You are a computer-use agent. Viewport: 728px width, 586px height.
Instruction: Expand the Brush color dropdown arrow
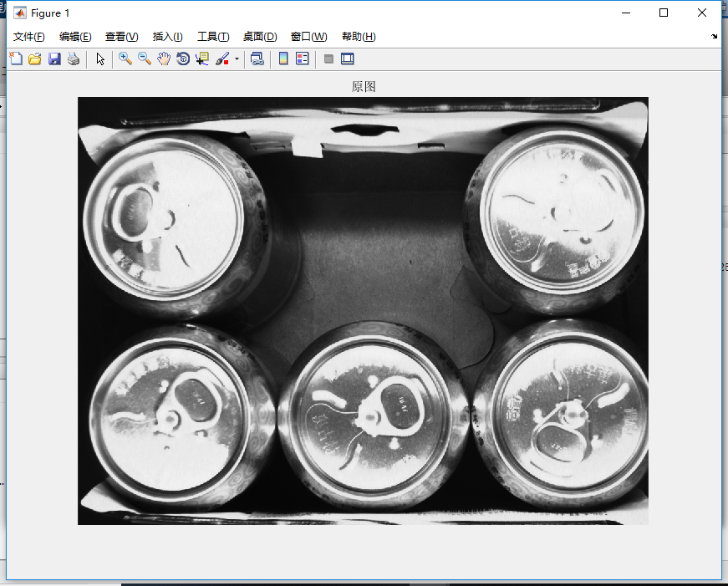click(x=237, y=59)
